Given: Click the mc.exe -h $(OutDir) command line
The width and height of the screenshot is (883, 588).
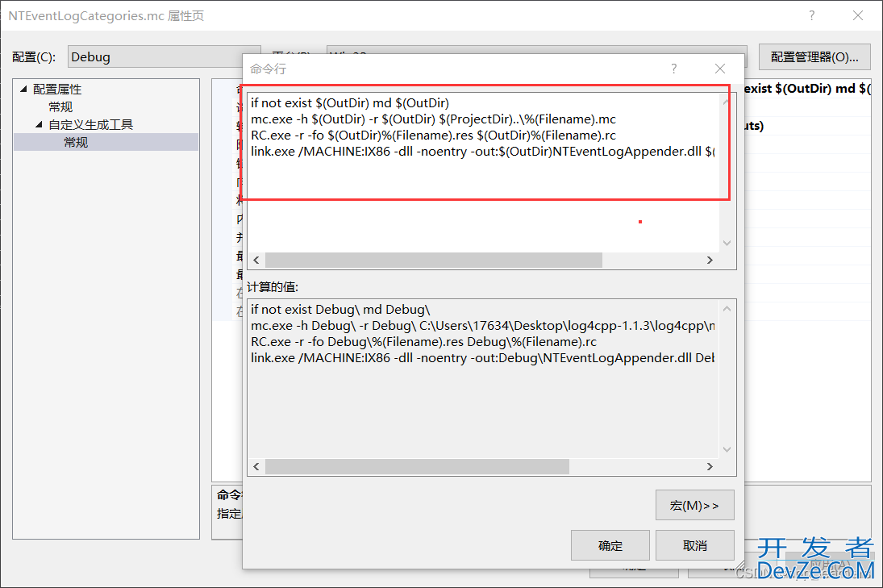Looking at the screenshot, I should point(433,119).
